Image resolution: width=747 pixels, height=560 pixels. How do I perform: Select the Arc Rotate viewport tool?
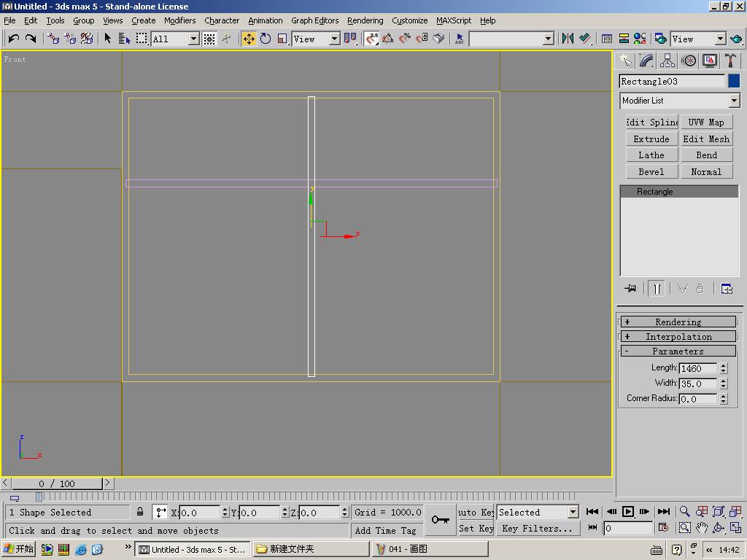click(x=718, y=528)
